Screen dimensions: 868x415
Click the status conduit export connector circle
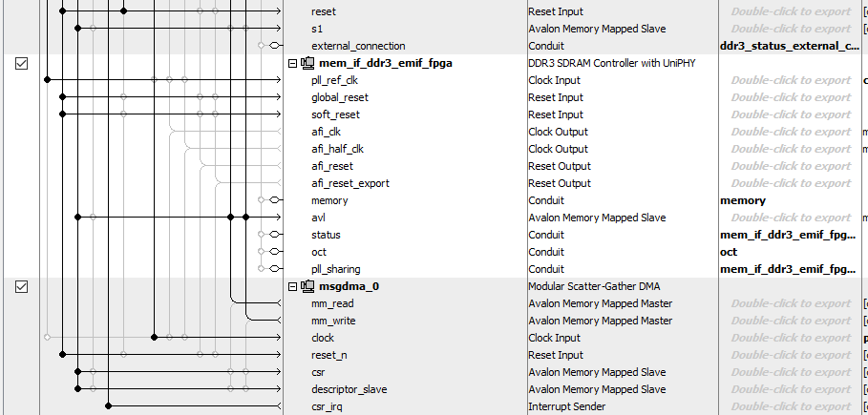pos(273,235)
